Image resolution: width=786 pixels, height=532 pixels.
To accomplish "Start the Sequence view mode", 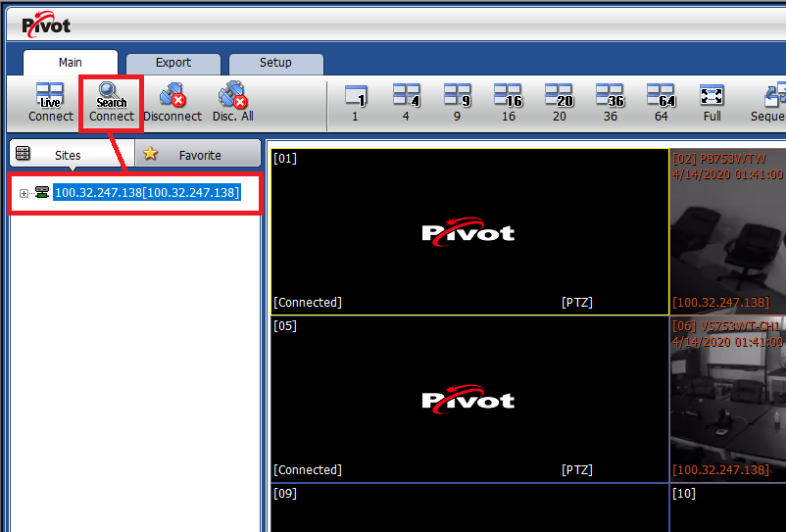I will point(768,103).
